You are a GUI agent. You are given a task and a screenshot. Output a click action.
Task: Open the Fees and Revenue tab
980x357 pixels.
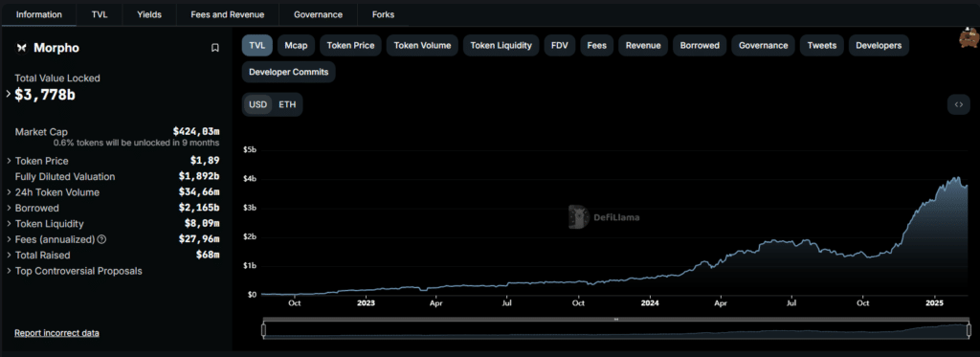228,14
